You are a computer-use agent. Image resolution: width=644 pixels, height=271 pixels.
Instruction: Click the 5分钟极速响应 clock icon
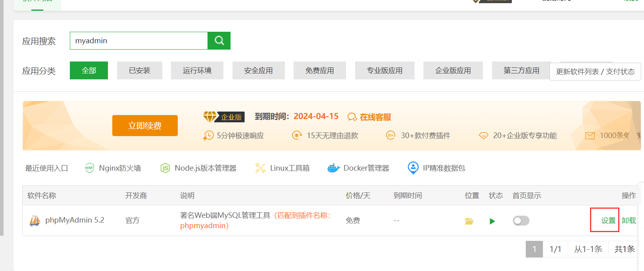[x=208, y=136]
